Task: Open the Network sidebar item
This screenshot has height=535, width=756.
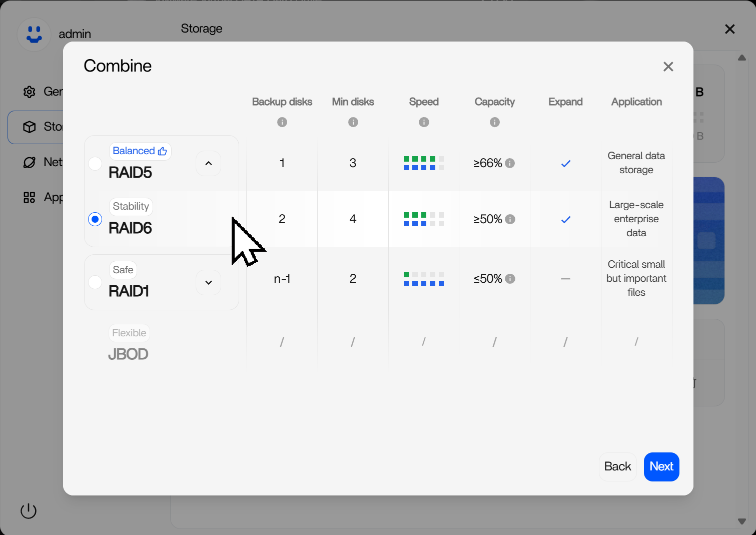Action: [43, 162]
